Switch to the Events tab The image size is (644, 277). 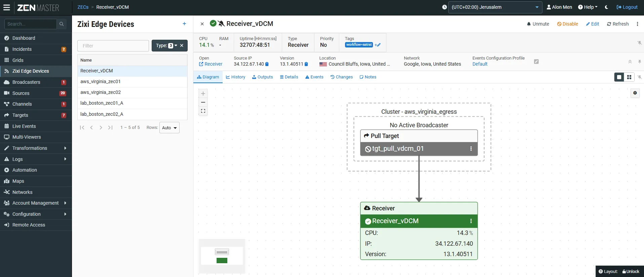[314, 77]
